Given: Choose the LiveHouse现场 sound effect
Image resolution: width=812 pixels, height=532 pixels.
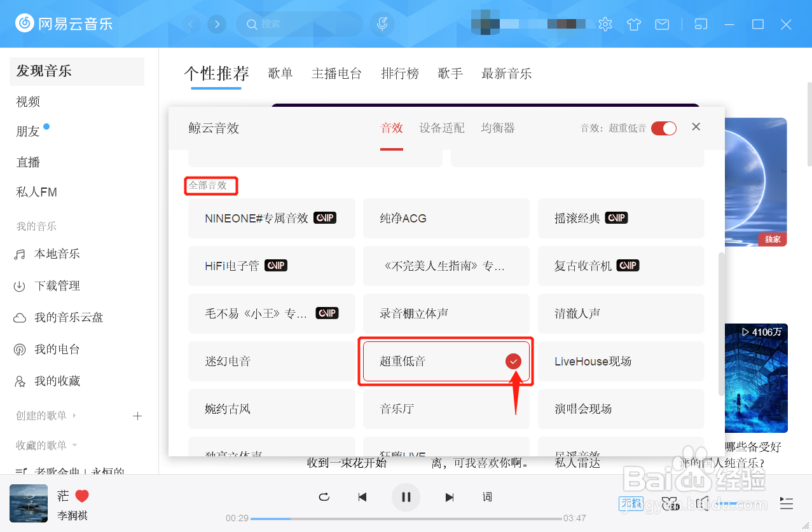Looking at the screenshot, I should tap(621, 361).
